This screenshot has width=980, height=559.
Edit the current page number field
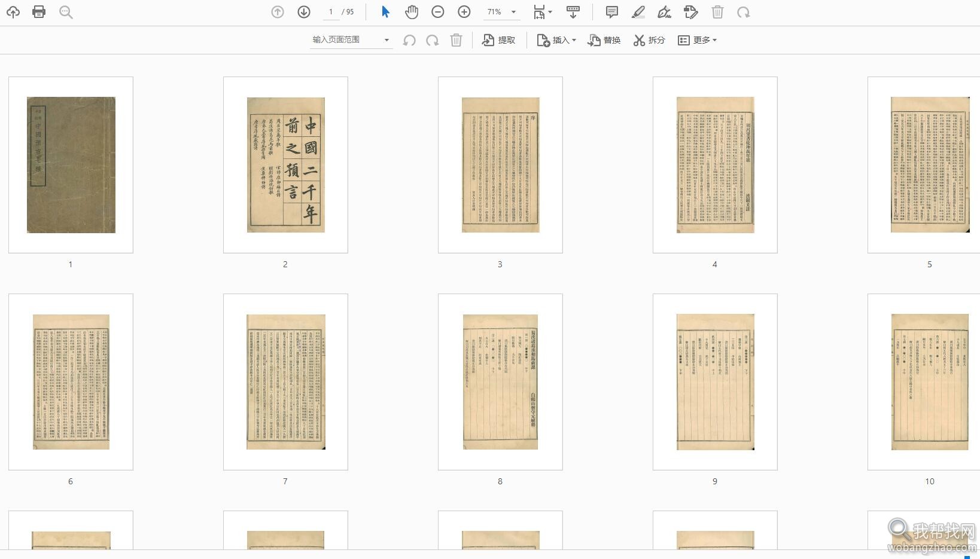click(x=331, y=12)
